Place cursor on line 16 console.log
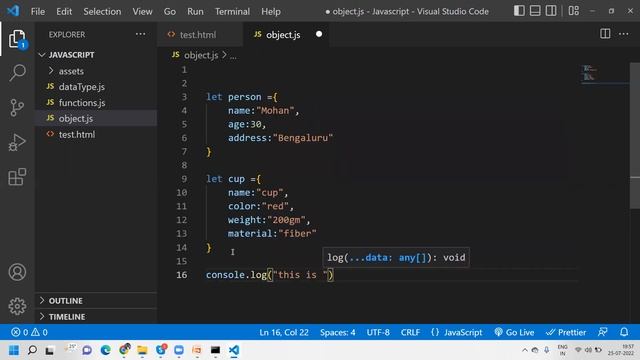 (x=269, y=275)
